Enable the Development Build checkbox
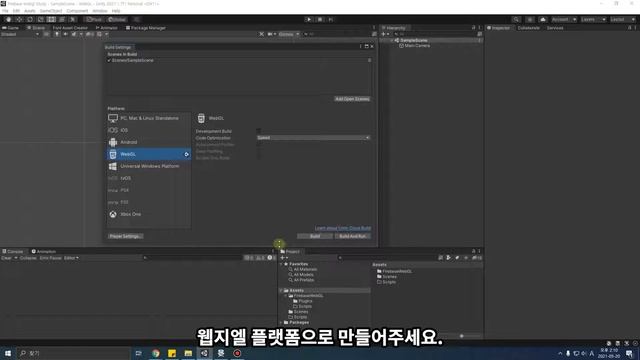The width and height of the screenshot is (640, 360). tap(258, 131)
